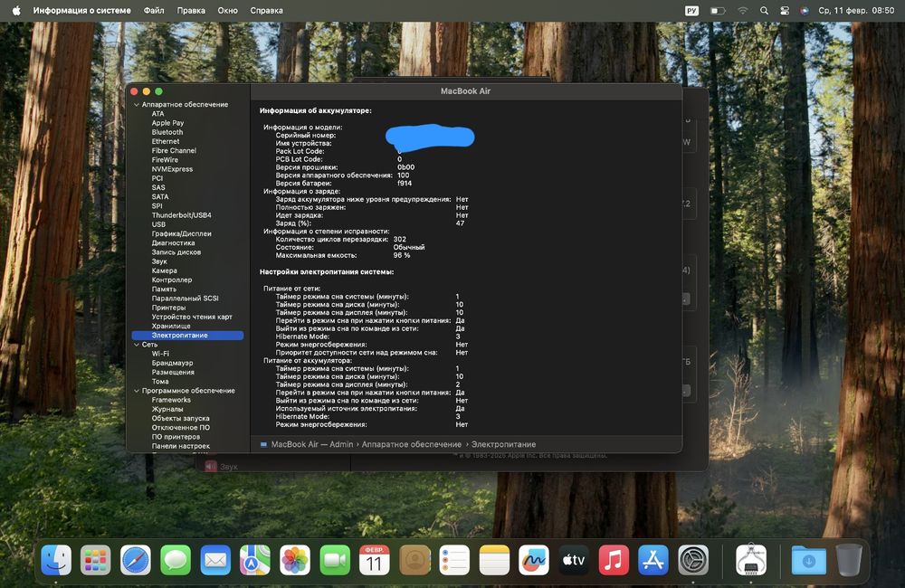Open Maps app in Dock

[255, 560]
